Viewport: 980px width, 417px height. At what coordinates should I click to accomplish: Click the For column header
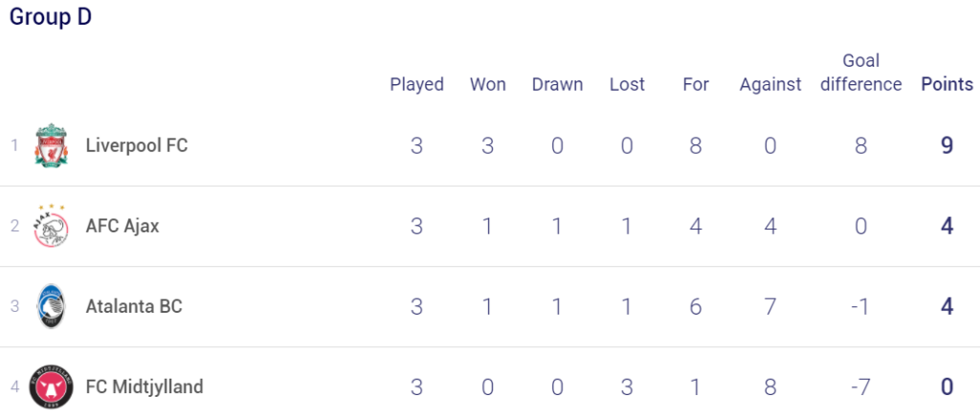tap(696, 84)
